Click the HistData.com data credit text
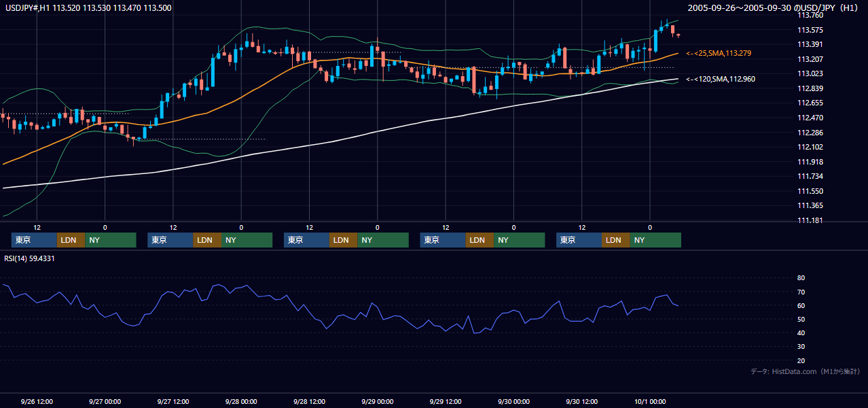 pyautogui.click(x=806, y=371)
